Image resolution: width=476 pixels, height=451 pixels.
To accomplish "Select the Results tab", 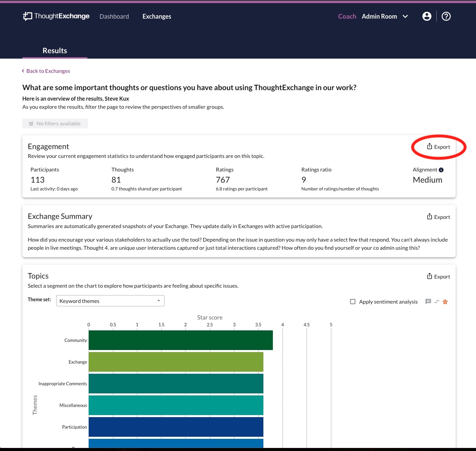I will point(55,50).
